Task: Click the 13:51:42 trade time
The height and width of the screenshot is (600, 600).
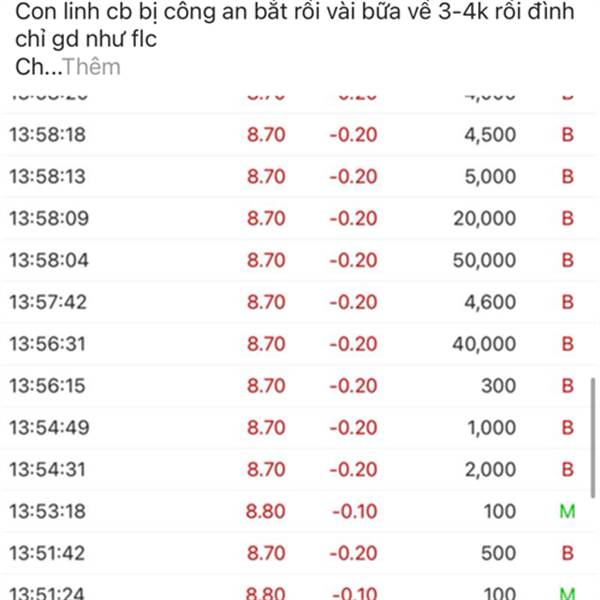Action: pos(48,554)
